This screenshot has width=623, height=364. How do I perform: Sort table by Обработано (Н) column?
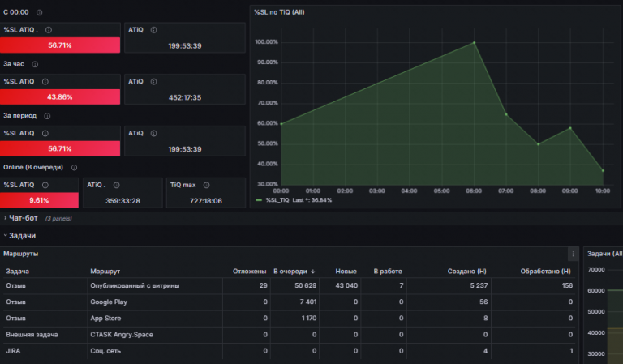(x=545, y=272)
